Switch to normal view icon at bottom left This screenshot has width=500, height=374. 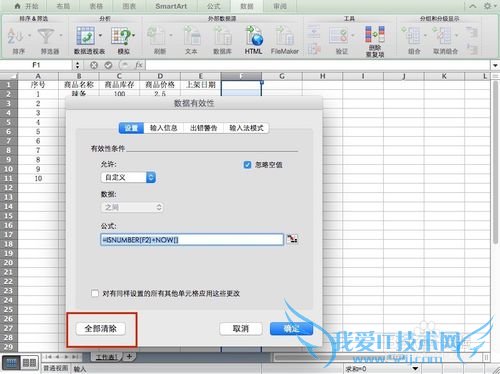pyautogui.click(x=11, y=363)
